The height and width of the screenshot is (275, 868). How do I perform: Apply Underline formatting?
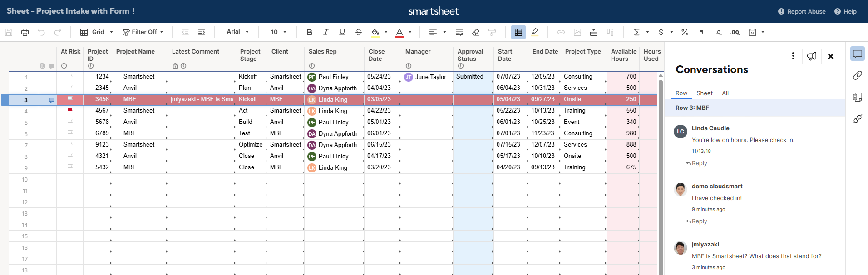(x=342, y=32)
